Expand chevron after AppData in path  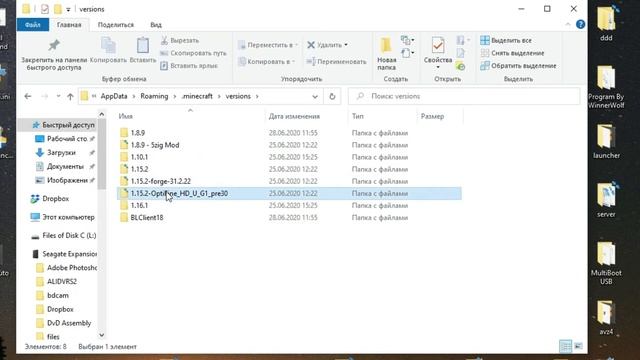pyautogui.click(x=134, y=96)
